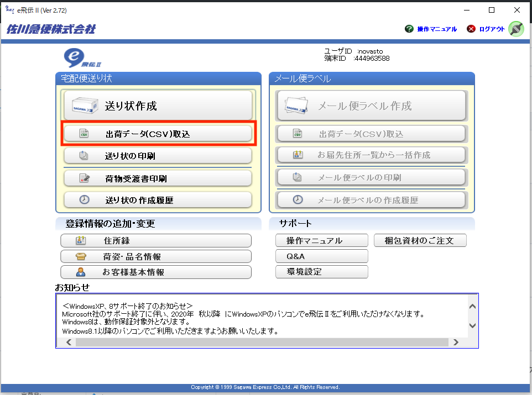Open the 梱包資材のご注文 button

click(420, 240)
